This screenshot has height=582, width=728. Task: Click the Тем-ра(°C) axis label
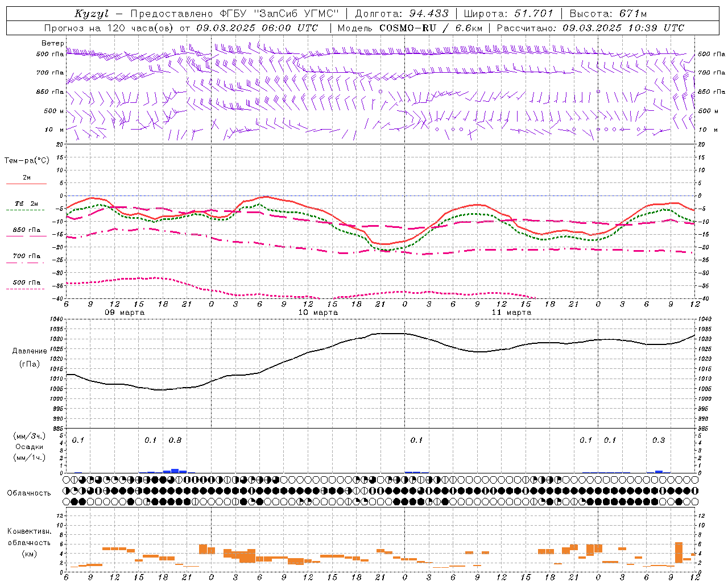(27, 161)
